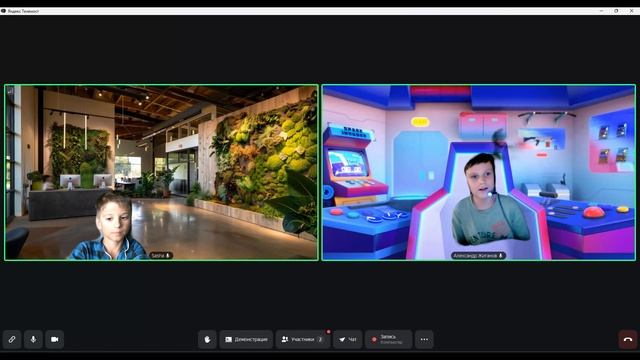640x360 pixels.
Task: Copy the meeting link with the link icon
Action: [x=12, y=339]
